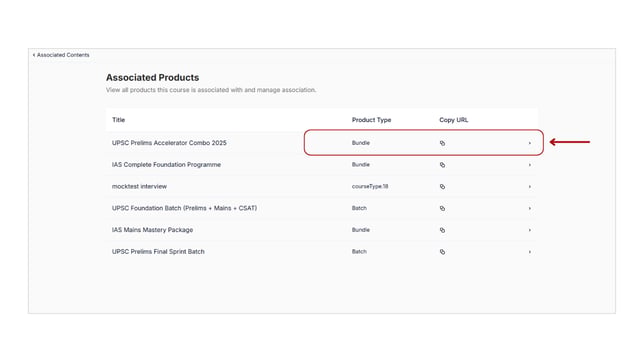644x362 pixels.
Task: Click courseType.18 cell of mocktest interview
Action: [x=370, y=187]
